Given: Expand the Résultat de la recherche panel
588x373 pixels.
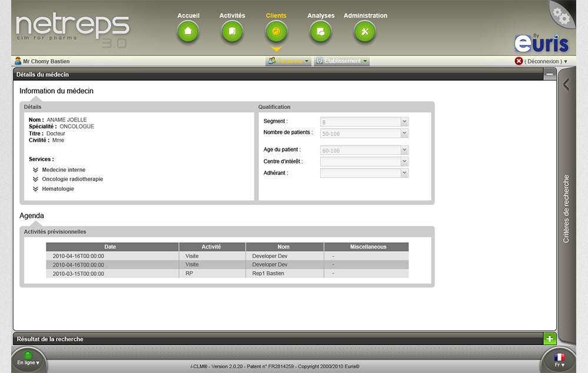Looking at the screenshot, I should point(549,339).
